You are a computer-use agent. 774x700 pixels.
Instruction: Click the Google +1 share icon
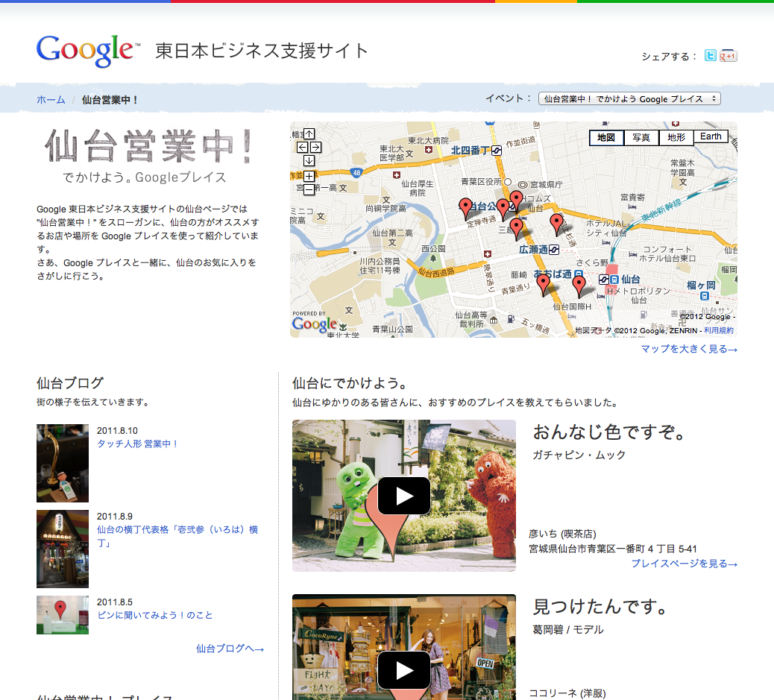click(728, 56)
